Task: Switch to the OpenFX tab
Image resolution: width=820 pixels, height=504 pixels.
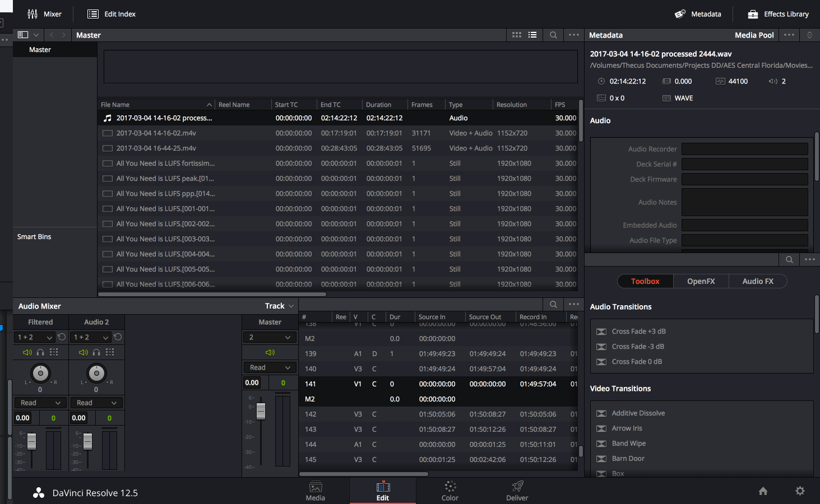Action: pyautogui.click(x=701, y=281)
